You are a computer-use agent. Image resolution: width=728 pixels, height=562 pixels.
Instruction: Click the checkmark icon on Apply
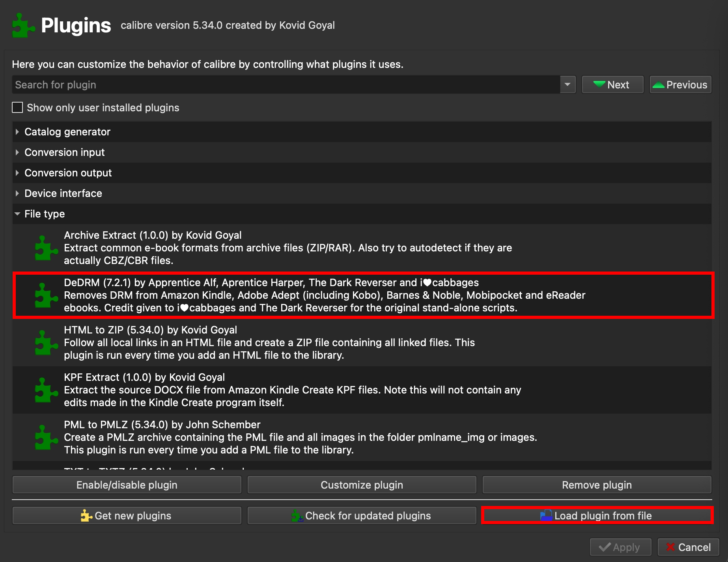click(605, 547)
